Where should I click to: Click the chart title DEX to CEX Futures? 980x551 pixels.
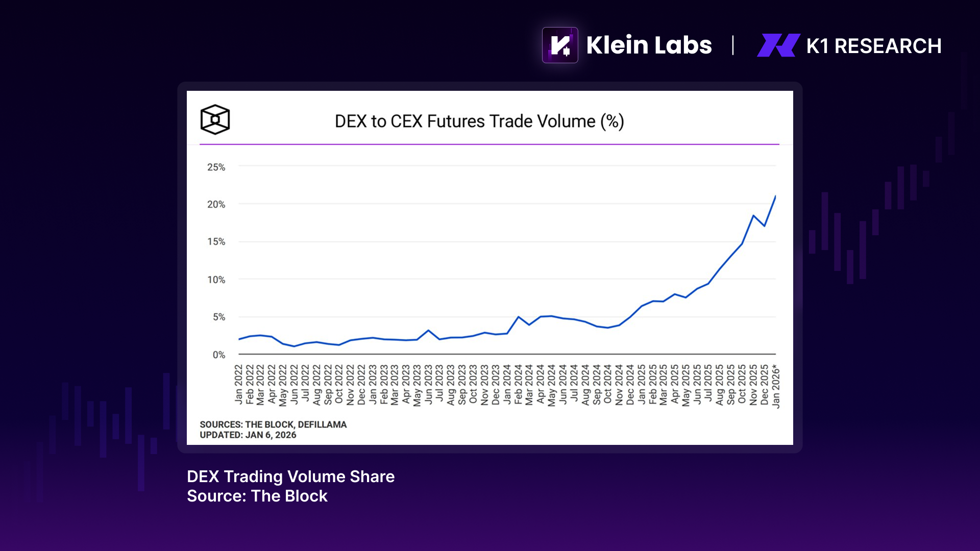click(x=479, y=121)
